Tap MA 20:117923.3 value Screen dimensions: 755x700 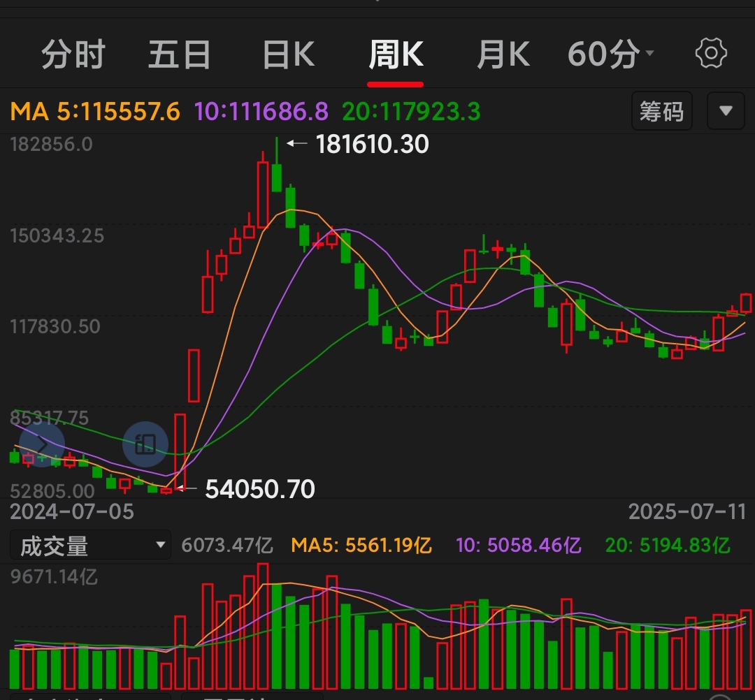[411, 112]
